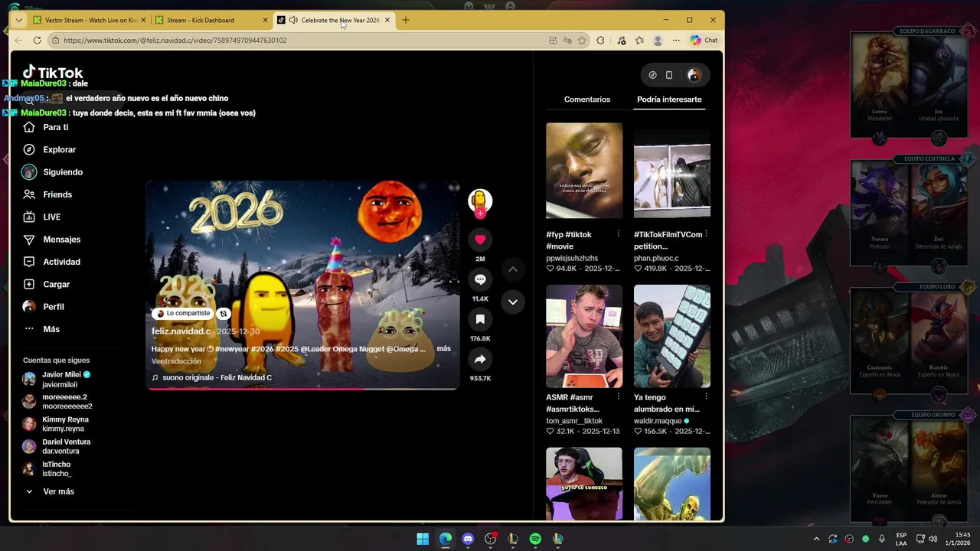Open options dots on ASMR #asmr video
980x551 pixels.
pos(618,396)
